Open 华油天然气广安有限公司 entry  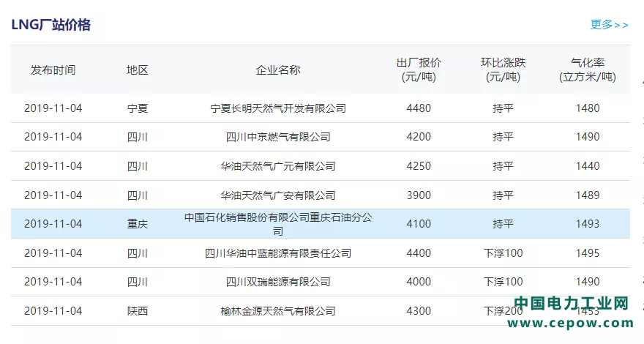(x=278, y=195)
